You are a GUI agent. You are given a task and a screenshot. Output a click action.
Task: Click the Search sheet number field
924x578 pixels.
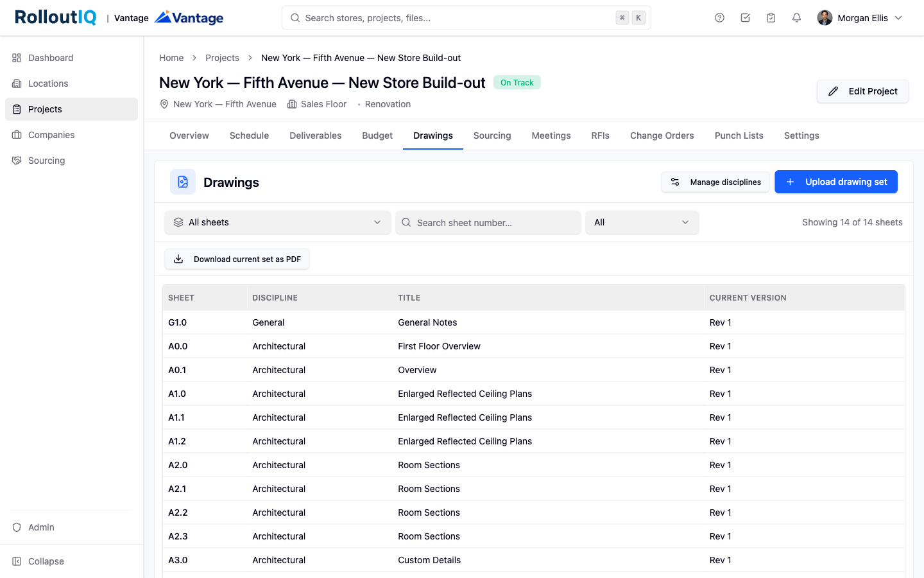click(488, 222)
